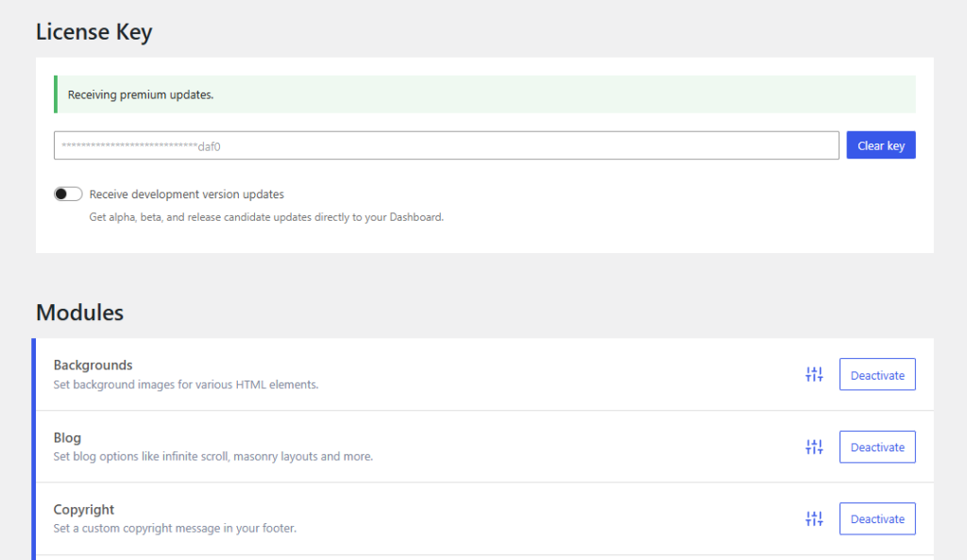This screenshot has width=967, height=560.
Task: Select the Backgrounds module title
Action: 93,365
